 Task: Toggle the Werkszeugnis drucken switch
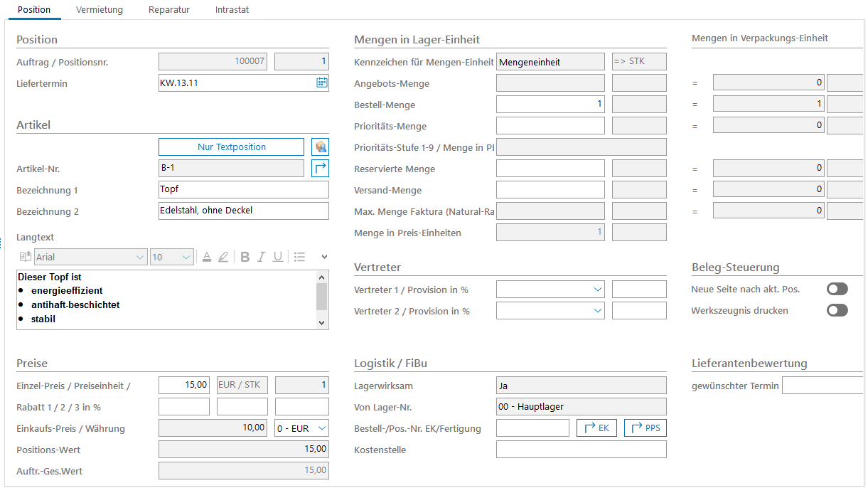837,310
